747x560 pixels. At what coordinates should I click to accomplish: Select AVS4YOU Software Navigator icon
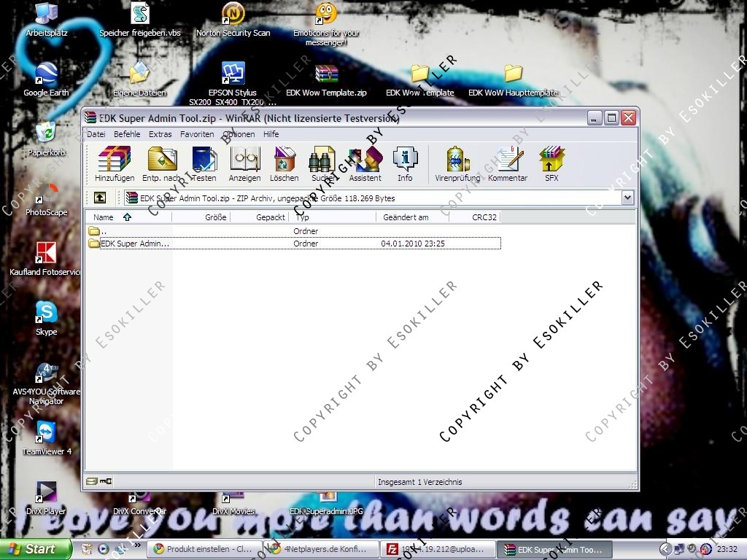(x=46, y=384)
